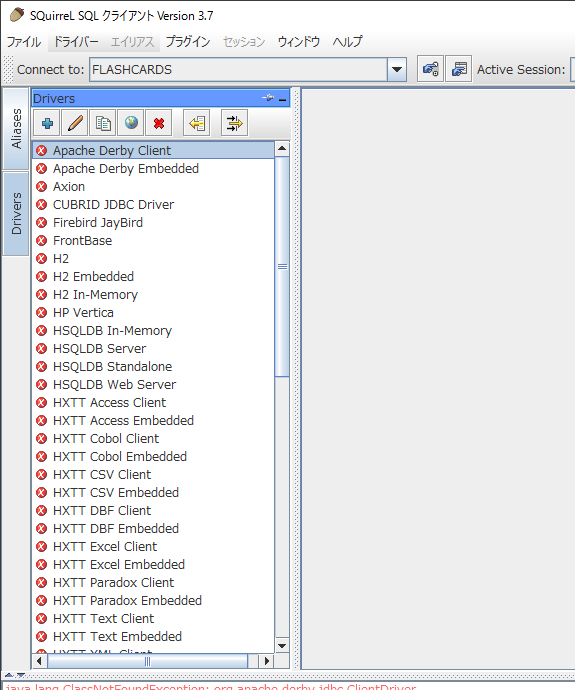Open driver website globe icon
The width and height of the screenshot is (575, 690).
[x=131, y=123]
